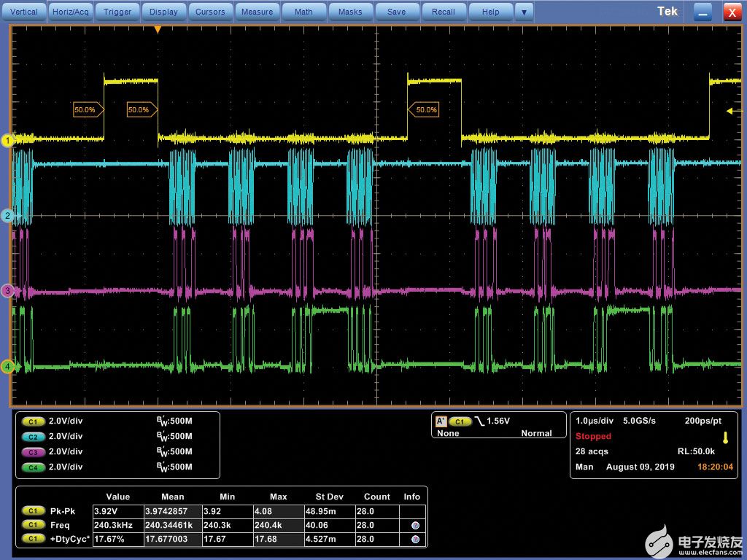Click the C4 channel badge in scale readout
The width and height of the screenshot is (747, 560).
coord(33,467)
